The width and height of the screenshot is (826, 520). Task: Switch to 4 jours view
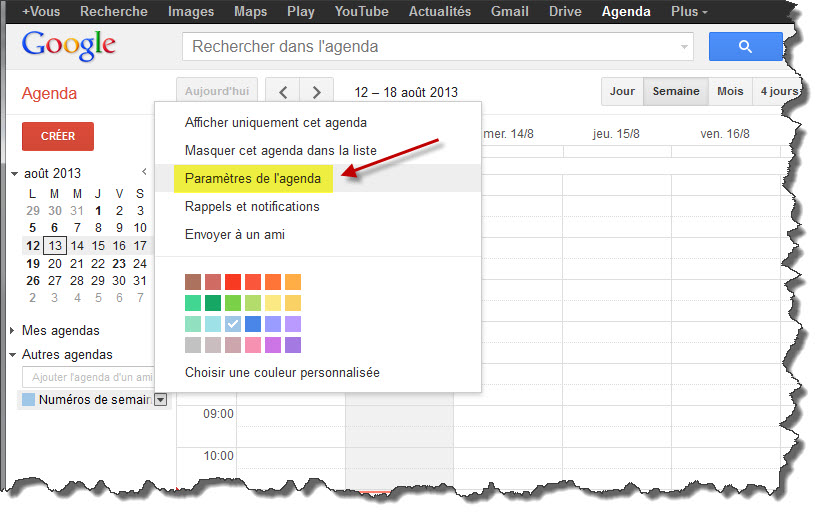[779, 91]
